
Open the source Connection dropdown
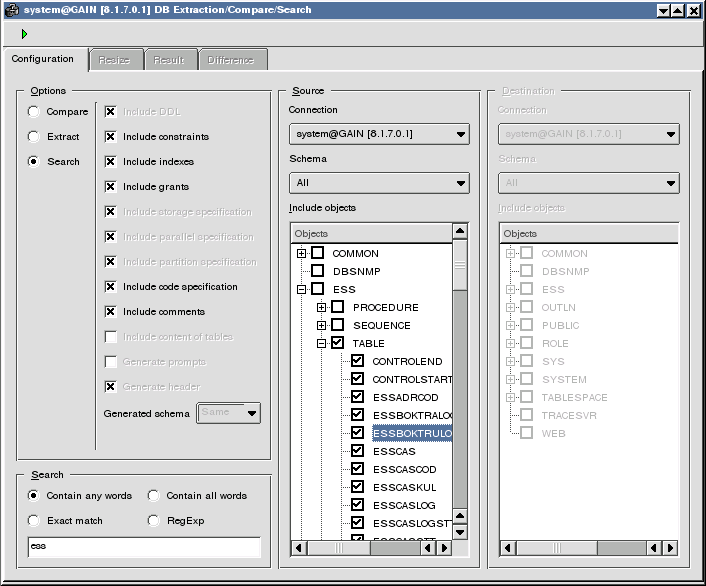378,134
